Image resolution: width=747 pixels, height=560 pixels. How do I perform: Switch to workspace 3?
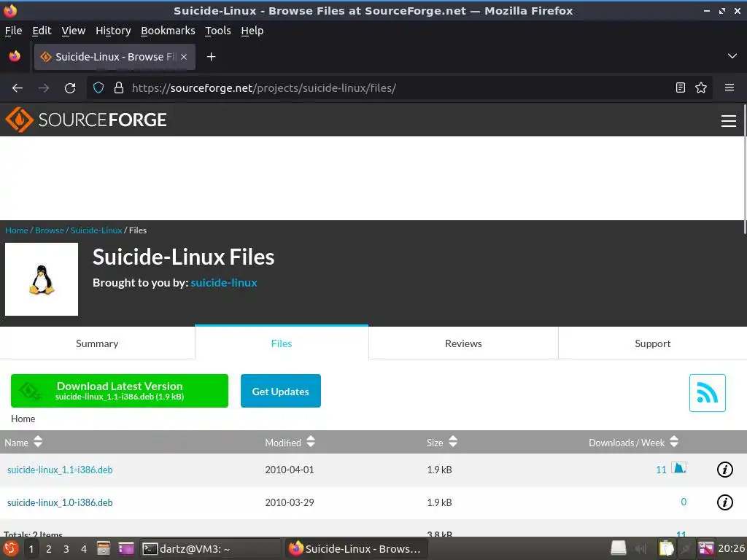[x=66, y=549]
